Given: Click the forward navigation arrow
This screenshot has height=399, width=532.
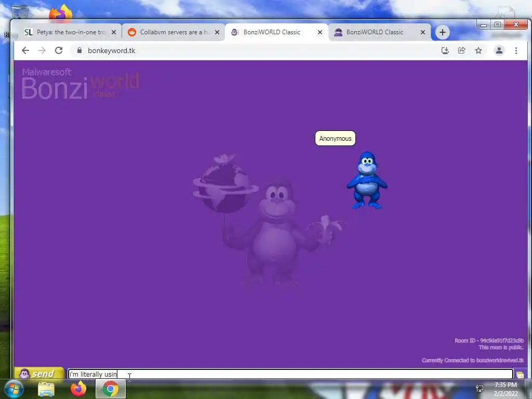Looking at the screenshot, I should pyautogui.click(x=42, y=50).
